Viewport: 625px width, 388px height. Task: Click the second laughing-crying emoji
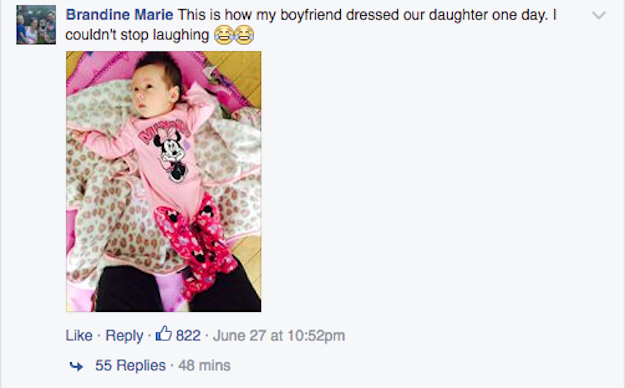point(244,35)
